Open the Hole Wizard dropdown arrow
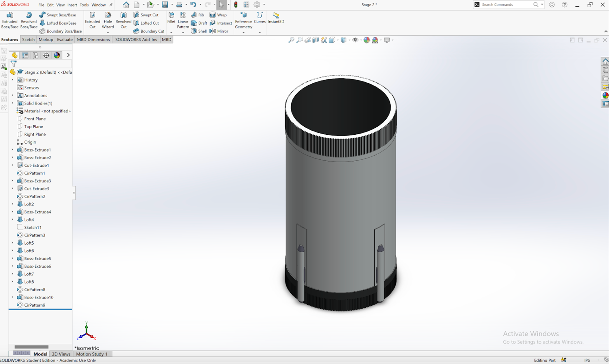The height and width of the screenshot is (364, 609). pos(108,33)
